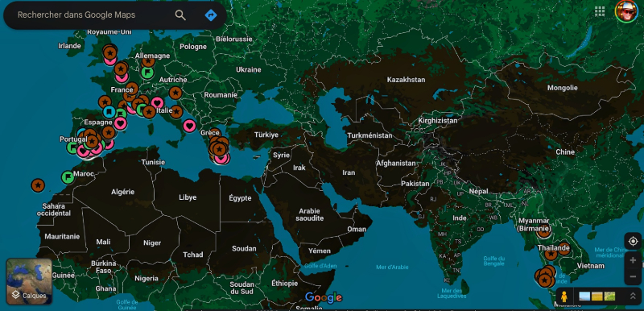
Task: Click the Chine country label
Action: tap(565, 152)
